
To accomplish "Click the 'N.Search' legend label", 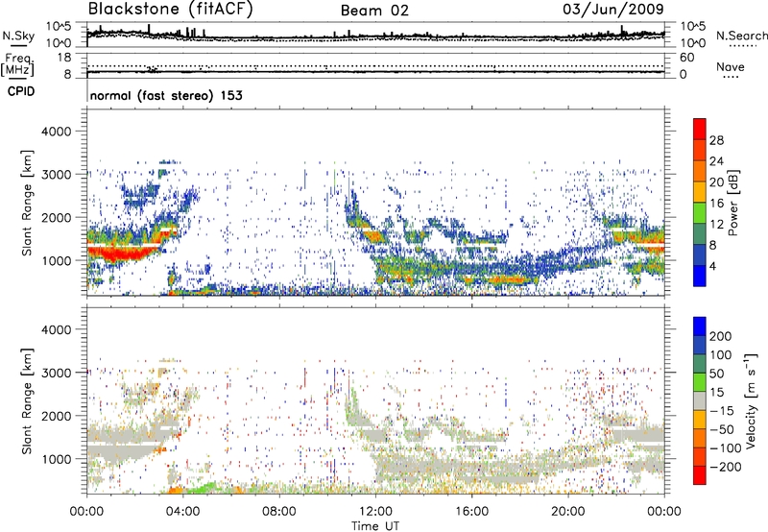I will pyautogui.click(x=741, y=36).
